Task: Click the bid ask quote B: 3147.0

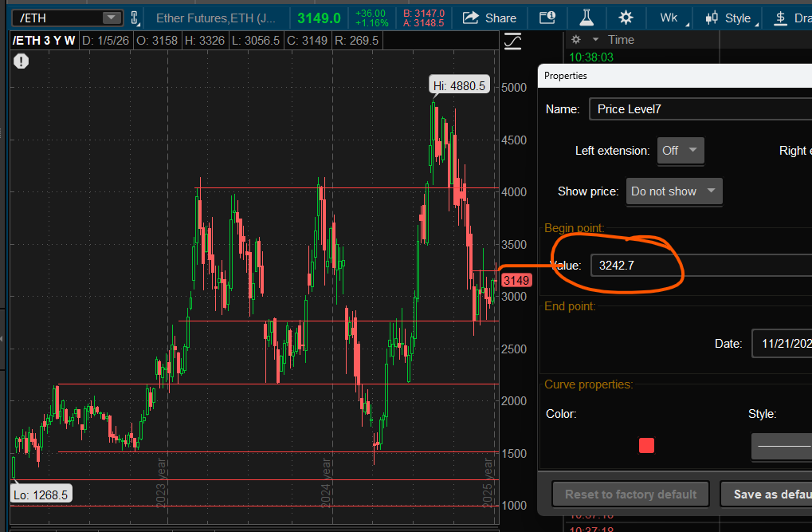Action: [x=424, y=14]
